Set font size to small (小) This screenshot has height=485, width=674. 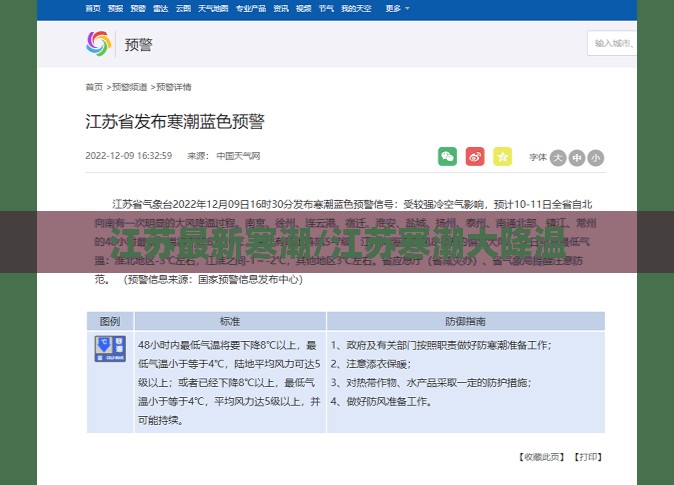(x=596, y=158)
